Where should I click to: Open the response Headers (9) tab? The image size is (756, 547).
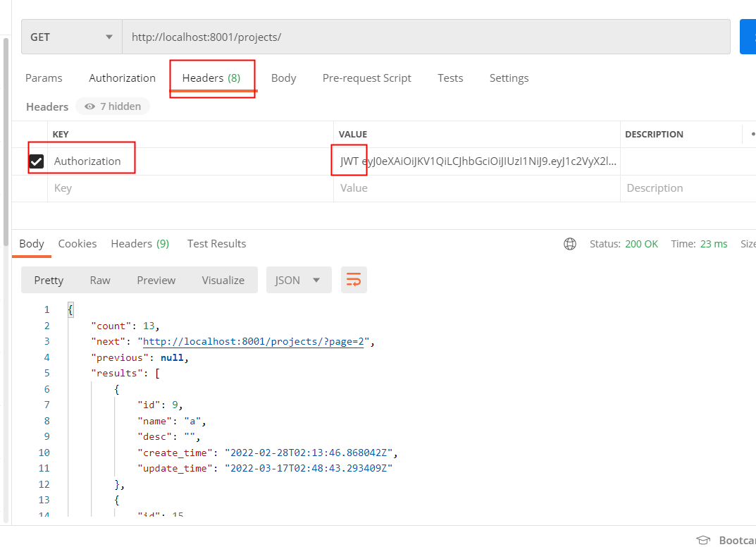coord(140,244)
